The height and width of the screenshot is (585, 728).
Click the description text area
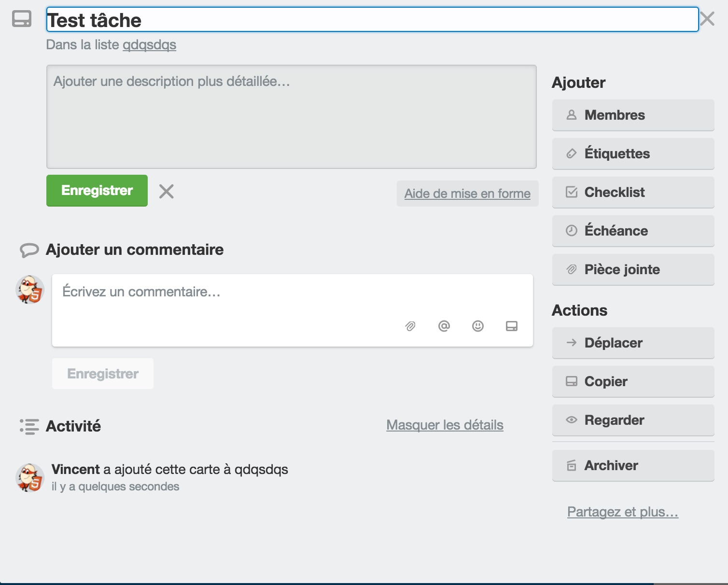coord(292,117)
